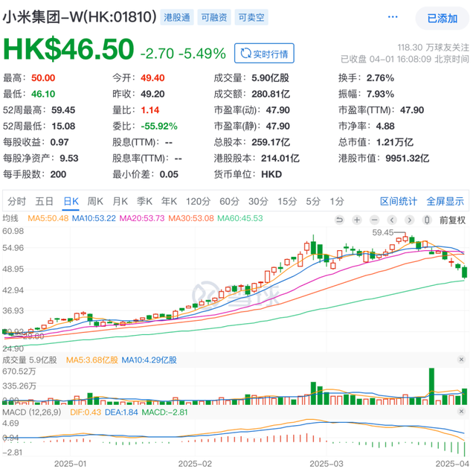Click the MA30:53.08 moving average label
The width and height of the screenshot is (476, 472).
coord(191,218)
